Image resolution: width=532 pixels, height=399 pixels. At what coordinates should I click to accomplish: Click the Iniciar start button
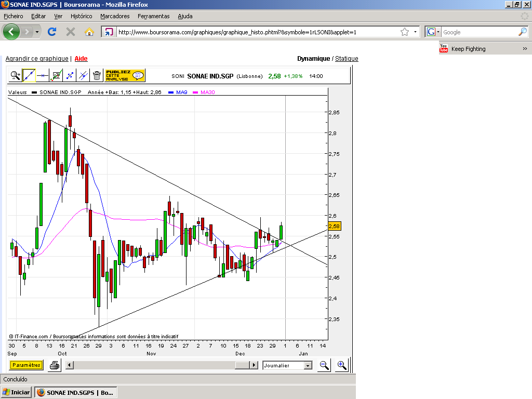click(x=16, y=392)
